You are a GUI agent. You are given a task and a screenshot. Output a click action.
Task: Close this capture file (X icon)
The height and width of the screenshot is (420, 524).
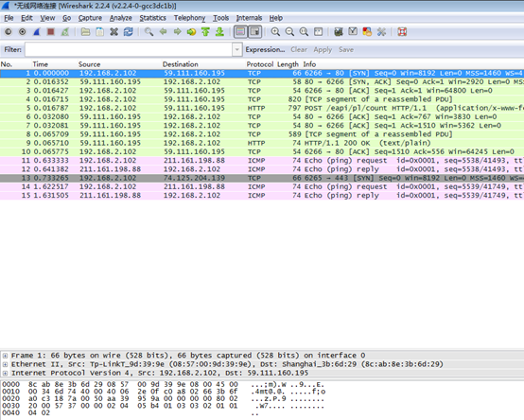[114, 32]
